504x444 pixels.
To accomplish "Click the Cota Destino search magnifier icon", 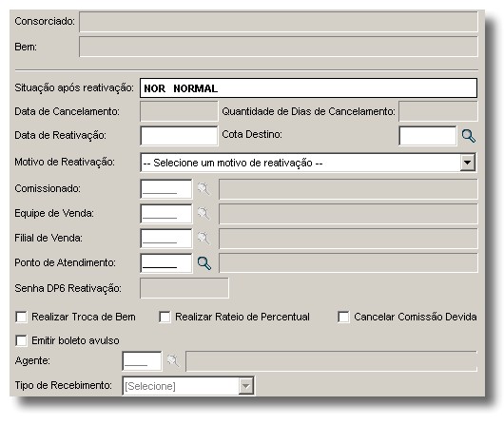I will pos(468,136).
